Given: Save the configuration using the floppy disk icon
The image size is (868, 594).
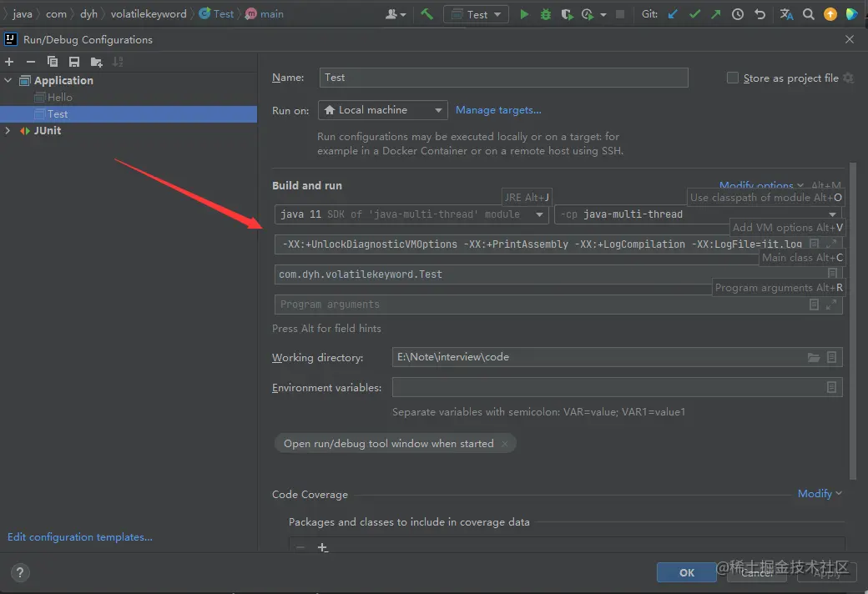Looking at the screenshot, I should [74, 62].
